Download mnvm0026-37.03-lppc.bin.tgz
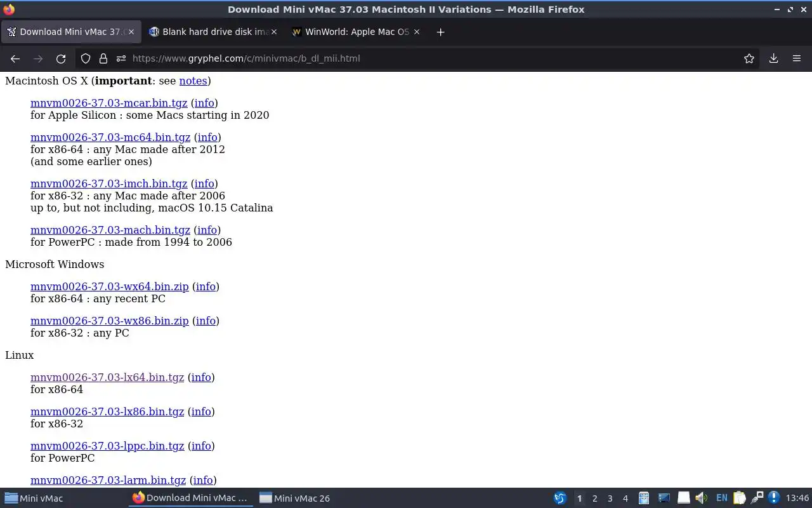Image resolution: width=812 pixels, height=508 pixels. (107, 446)
